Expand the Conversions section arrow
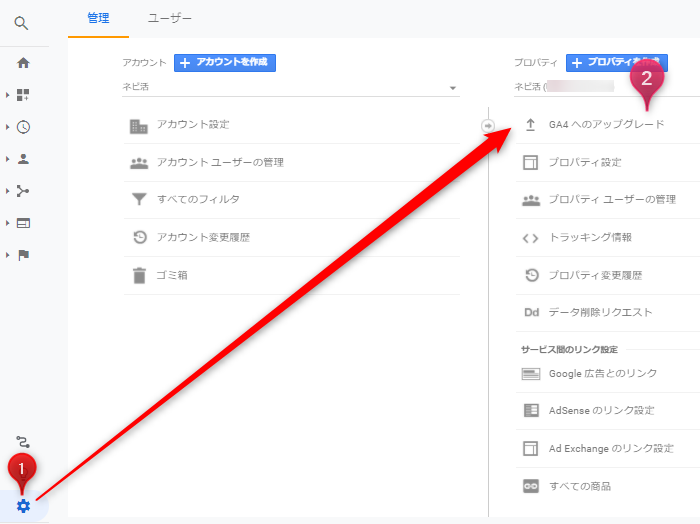Viewport: 700px width, 524px height. click(8, 255)
